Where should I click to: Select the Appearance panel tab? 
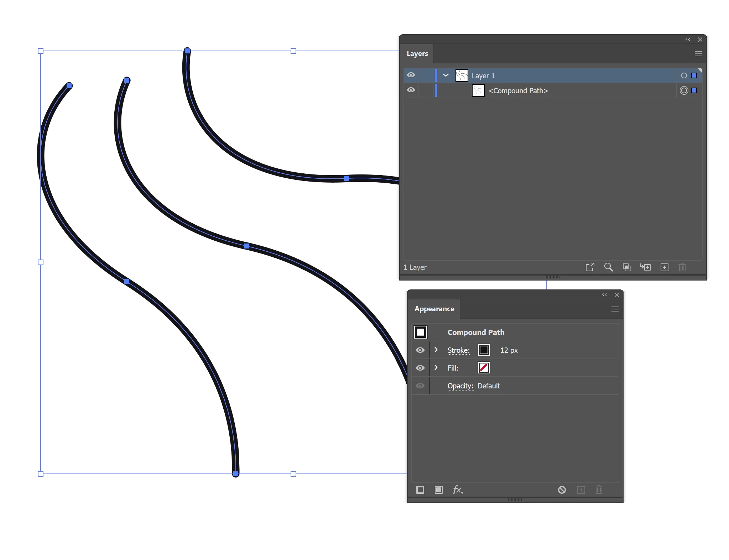pos(434,309)
